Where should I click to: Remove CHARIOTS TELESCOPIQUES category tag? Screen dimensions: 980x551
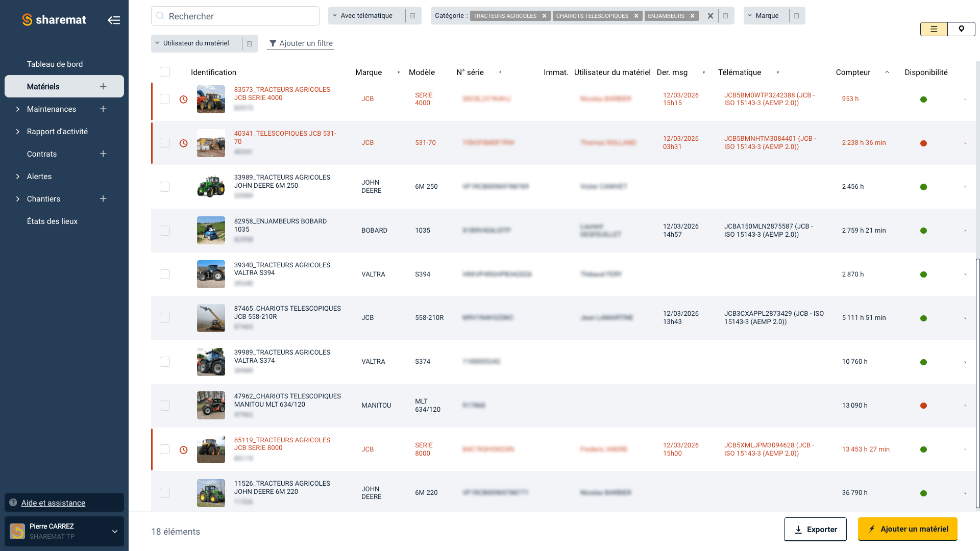636,16
